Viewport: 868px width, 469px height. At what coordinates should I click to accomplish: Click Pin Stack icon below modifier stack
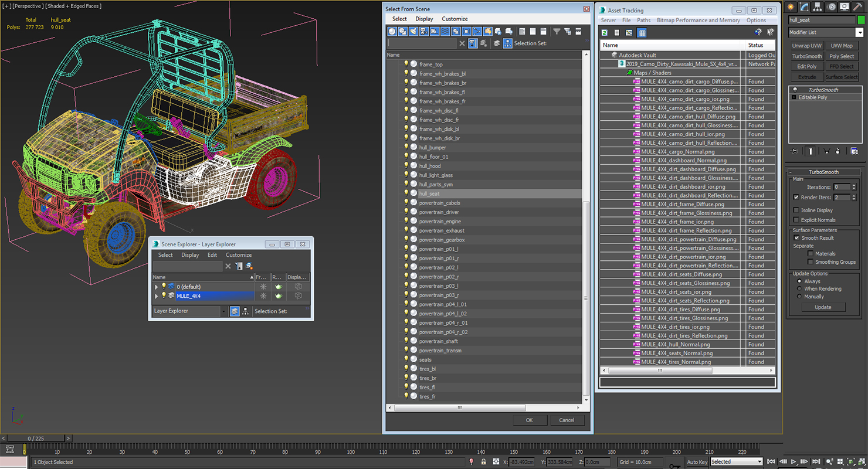[x=794, y=151]
